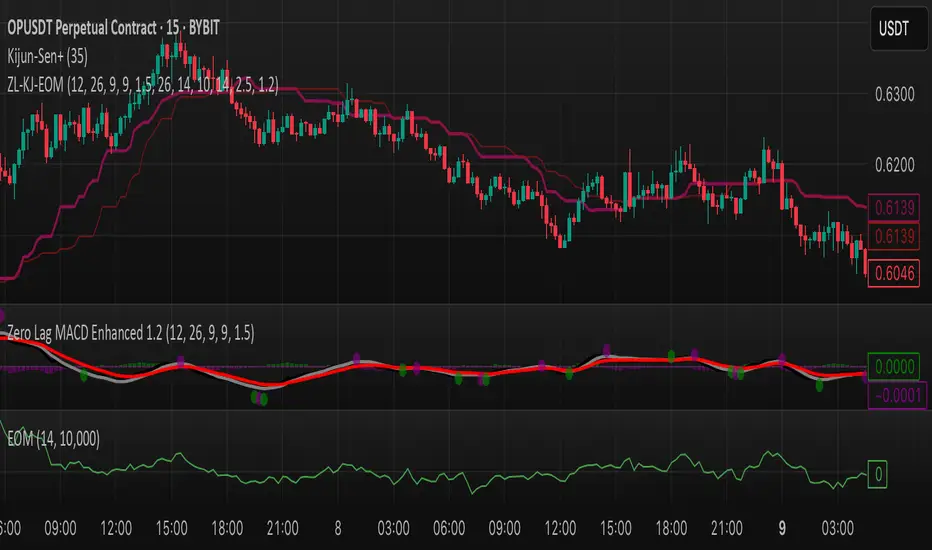Click the 21:00 time label before day 9
Screen dimensions: 932x550
point(727,528)
